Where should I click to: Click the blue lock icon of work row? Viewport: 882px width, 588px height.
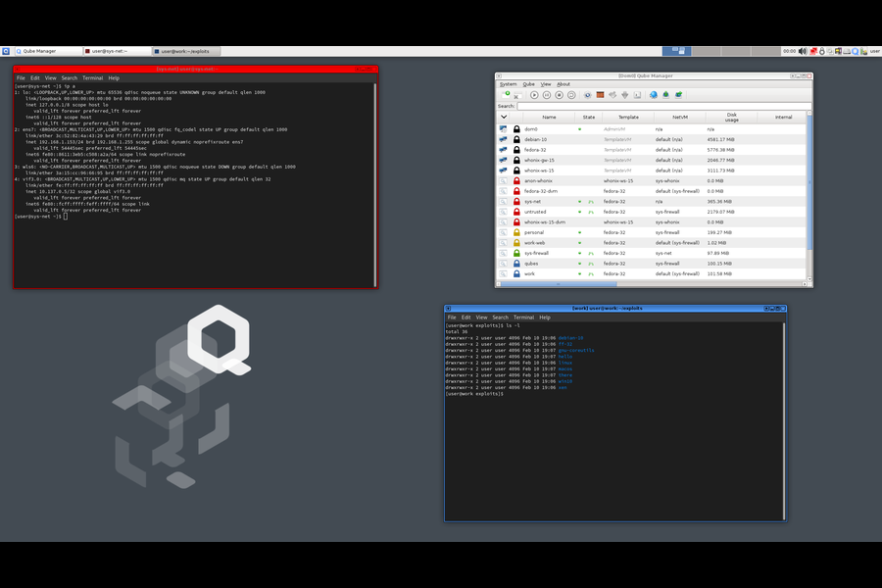[x=516, y=274]
